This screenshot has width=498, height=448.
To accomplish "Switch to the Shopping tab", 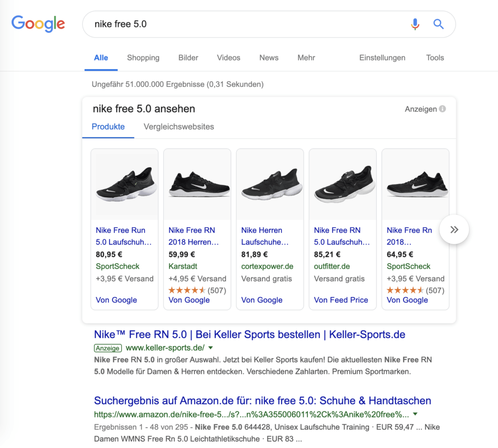I will click(143, 58).
